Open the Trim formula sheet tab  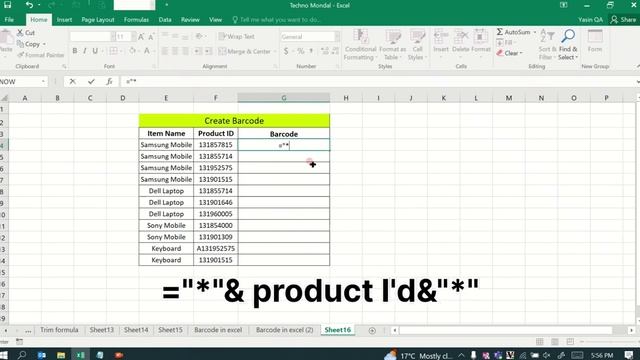(59, 330)
